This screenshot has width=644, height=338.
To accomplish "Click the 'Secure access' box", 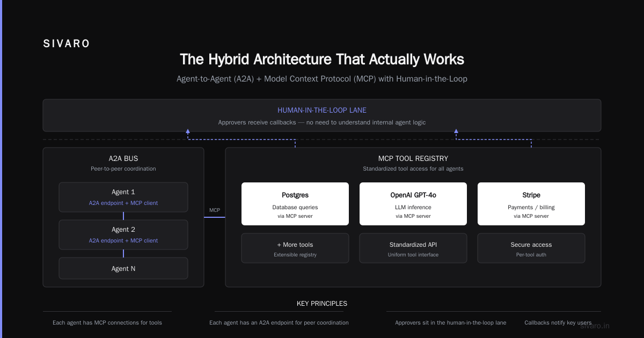I will [531, 248].
